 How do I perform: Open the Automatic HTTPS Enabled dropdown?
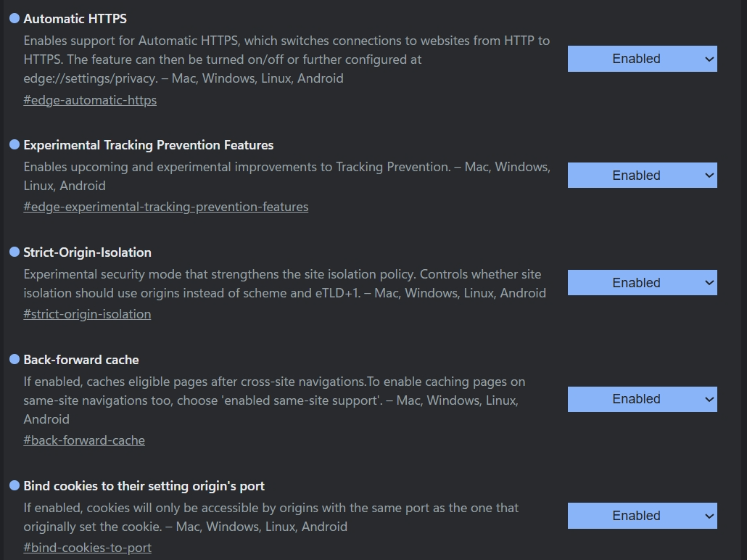click(642, 59)
